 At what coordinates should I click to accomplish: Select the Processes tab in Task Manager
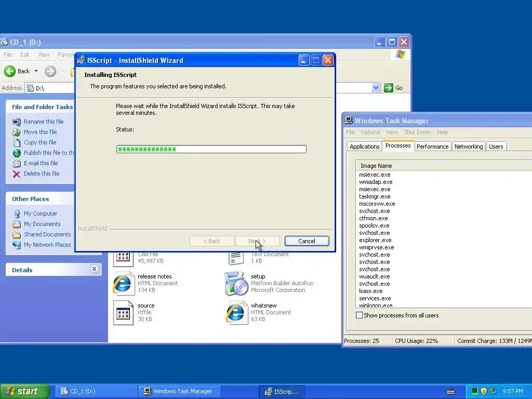point(398,145)
